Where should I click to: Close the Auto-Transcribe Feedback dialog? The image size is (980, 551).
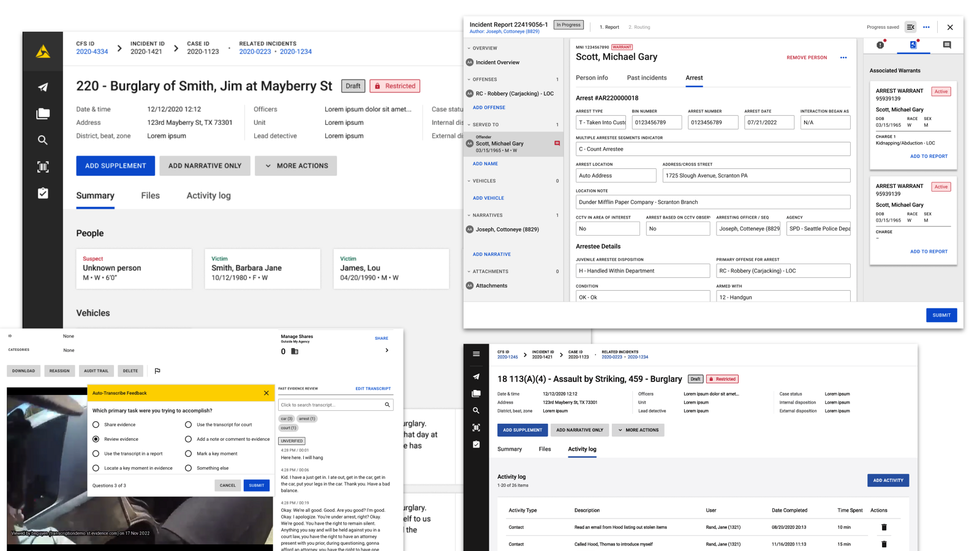(266, 393)
